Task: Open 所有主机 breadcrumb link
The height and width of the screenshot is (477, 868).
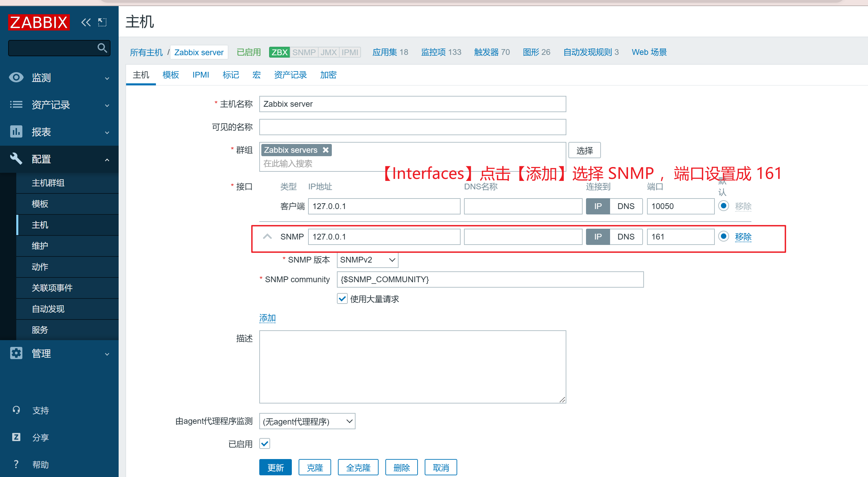Action: pos(146,52)
